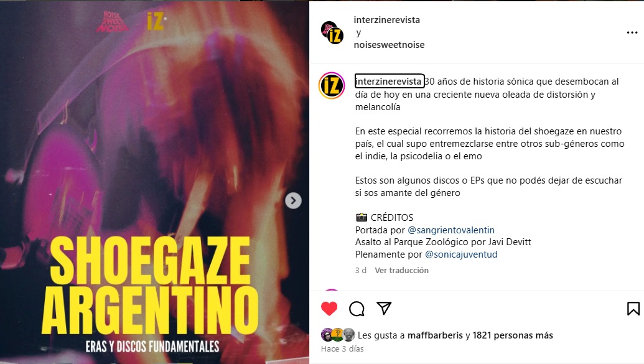644x364 pixels.
Task: Click the caption iZ profile picture
Action: coord(332,86)
